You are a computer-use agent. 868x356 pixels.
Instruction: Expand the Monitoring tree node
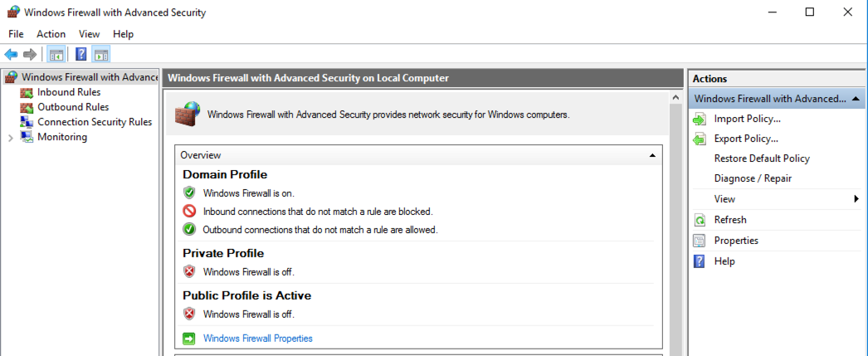(x=10, y=138)
